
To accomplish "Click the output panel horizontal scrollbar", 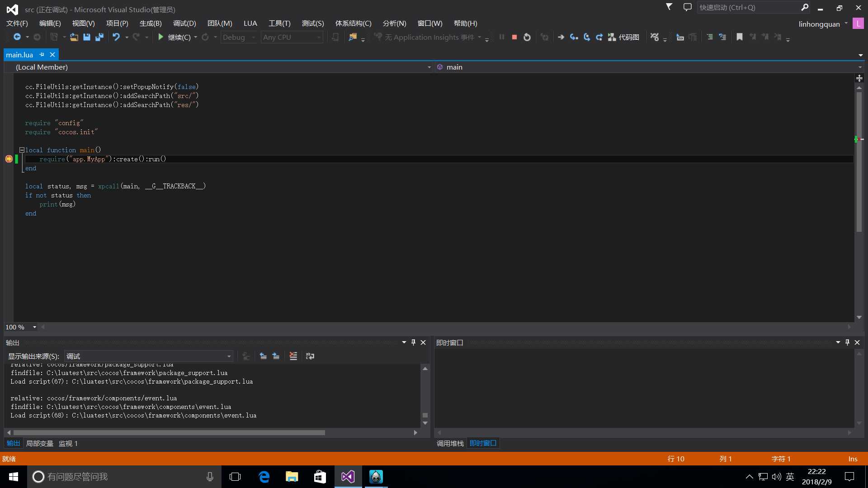I will pos(169,432).
